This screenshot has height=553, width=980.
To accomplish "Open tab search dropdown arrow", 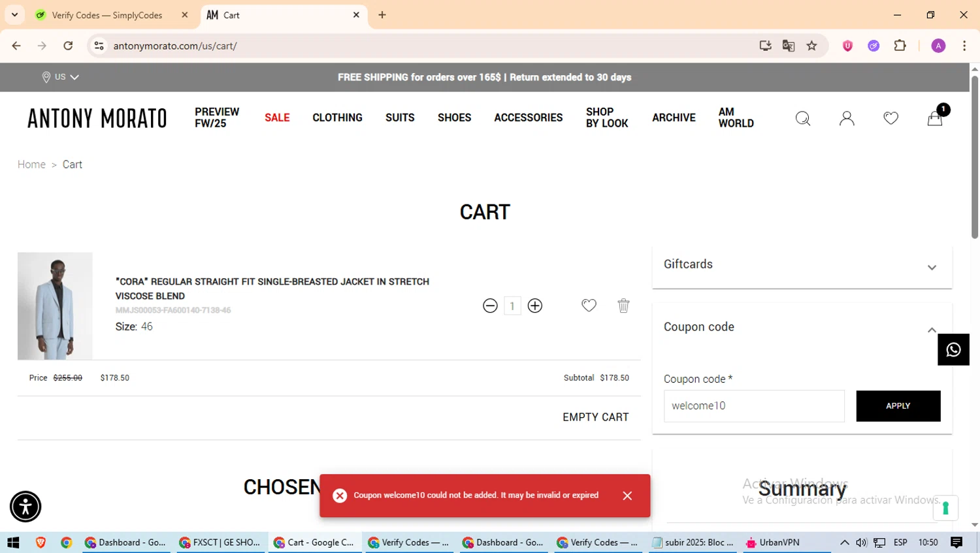I will click(x=14, y=15).
